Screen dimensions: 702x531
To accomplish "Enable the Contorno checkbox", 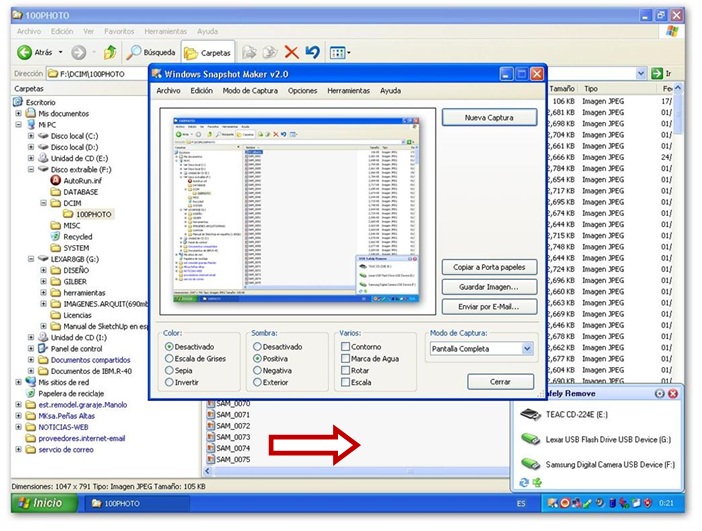I will [x=344, y=346].
